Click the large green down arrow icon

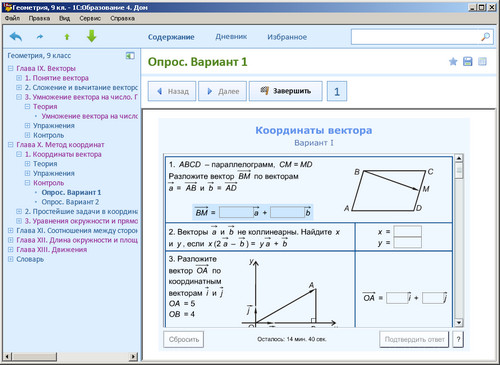pyautogui.click(x=91, y=36)
